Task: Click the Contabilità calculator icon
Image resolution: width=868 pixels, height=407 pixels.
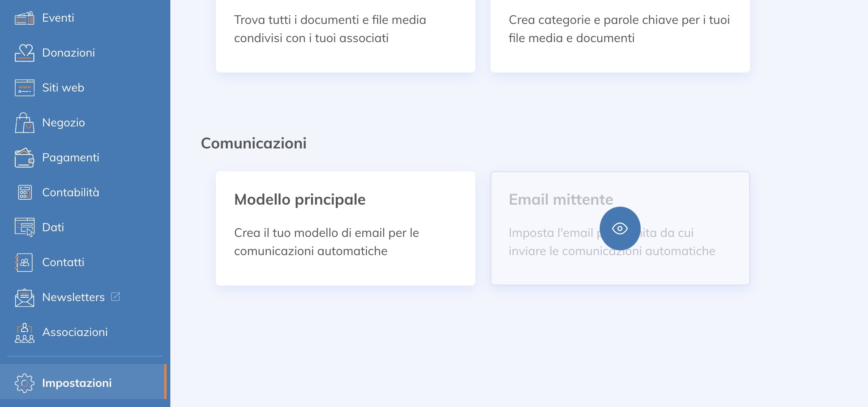Action: 24,192
